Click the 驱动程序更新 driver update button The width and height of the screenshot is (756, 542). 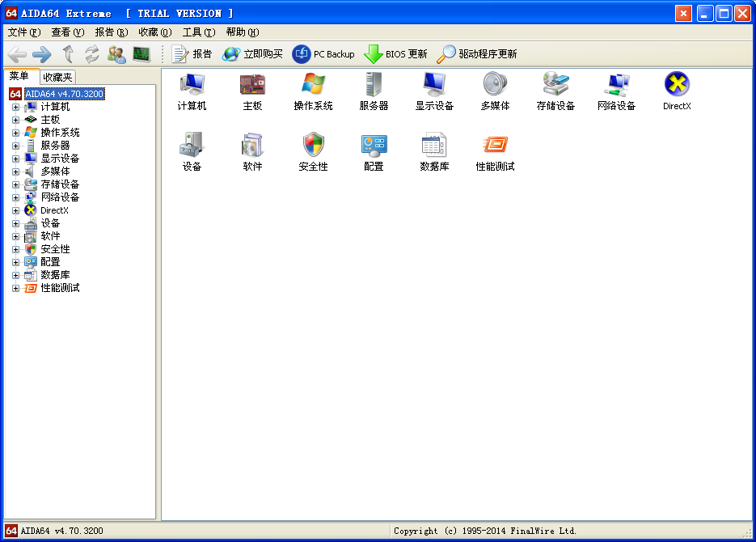point(477,54)
